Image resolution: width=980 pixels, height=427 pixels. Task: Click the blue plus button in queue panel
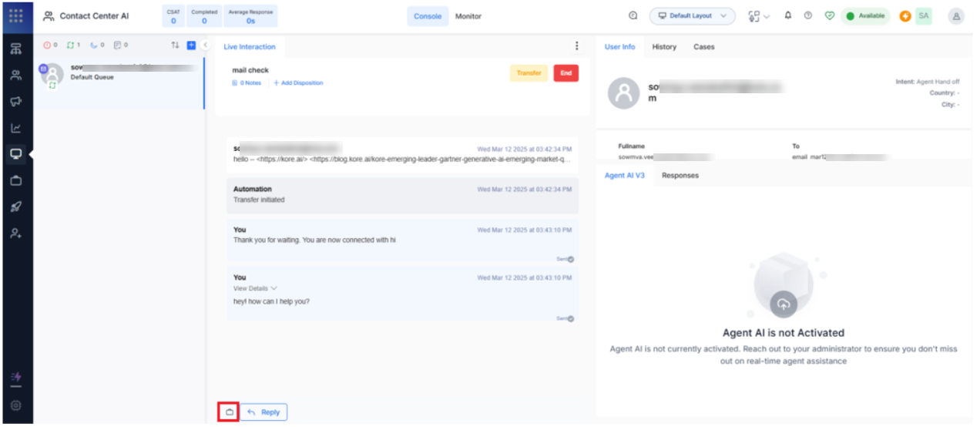191,45
